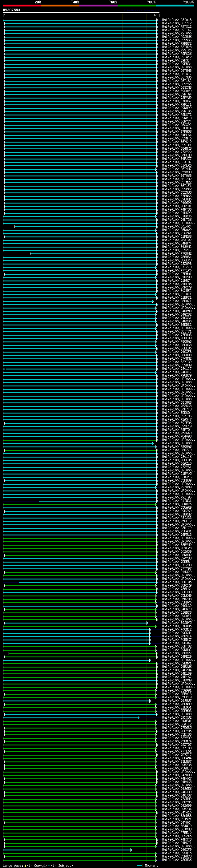Image resolution: width=197 pixels, height=868 pixels.
Task: Select the UniRef100_Q70MM2 label
Action: (x=177, y=358)
